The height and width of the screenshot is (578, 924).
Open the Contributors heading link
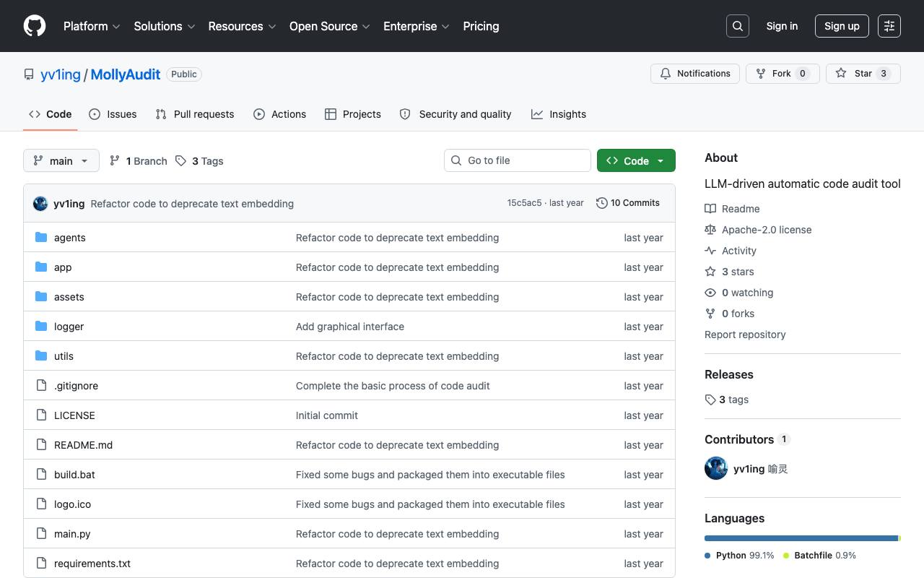pyautogui.click(x=747, y=439)
